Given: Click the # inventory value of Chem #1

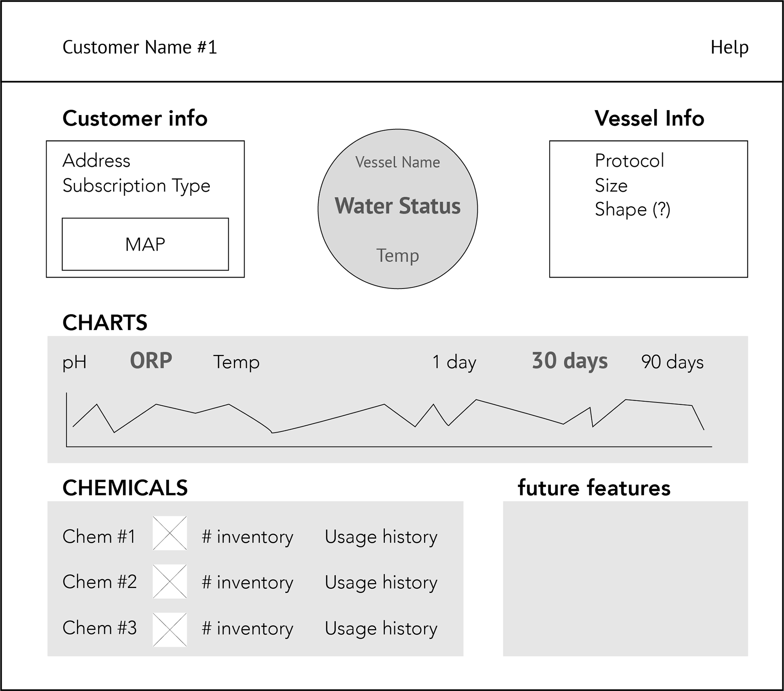Looking at the screenshot, I should (x=247, y=537).
